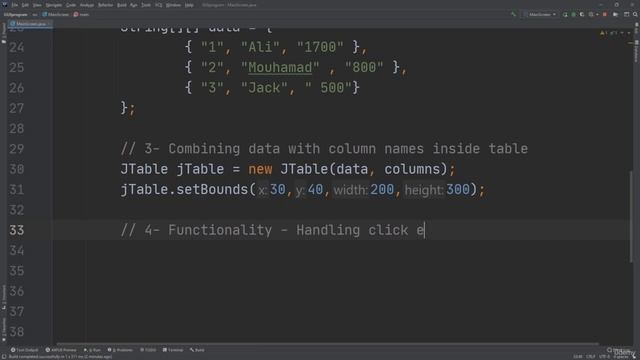The width and height of the screenshot is (640, 360).
Task: Open the Run tool window tab
Action: tap(92, 350)
